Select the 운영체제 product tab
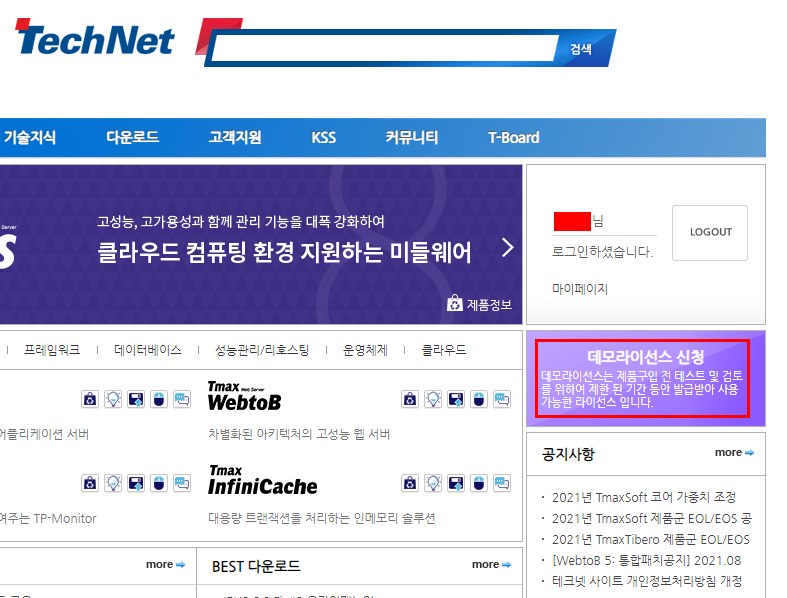This screenshot has width=787, height=598. [365, 350]
